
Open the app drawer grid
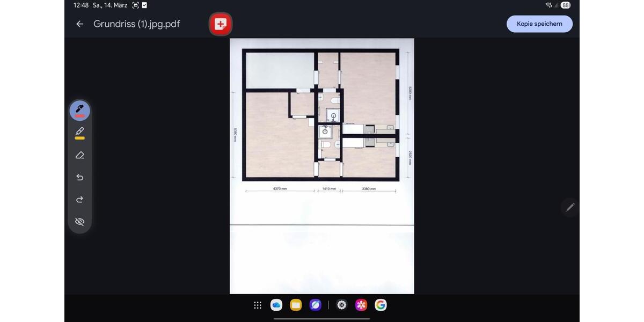pos(258,305)
